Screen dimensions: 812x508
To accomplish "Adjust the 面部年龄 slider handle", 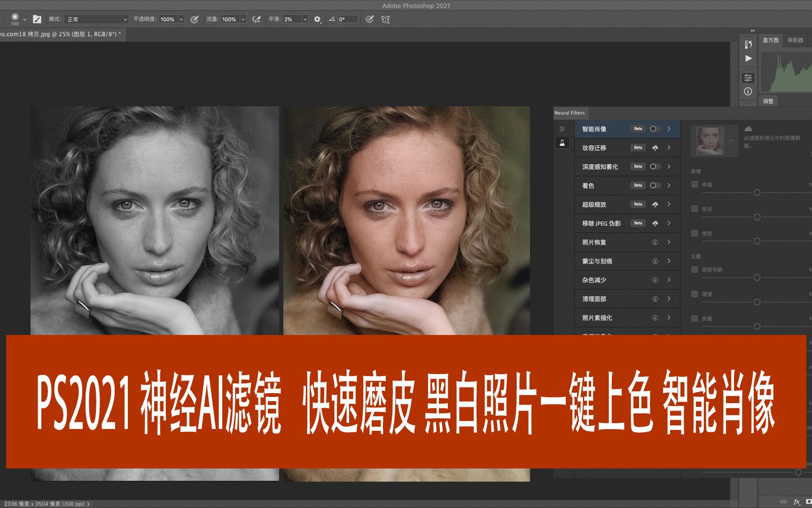I will coord(757,278).
